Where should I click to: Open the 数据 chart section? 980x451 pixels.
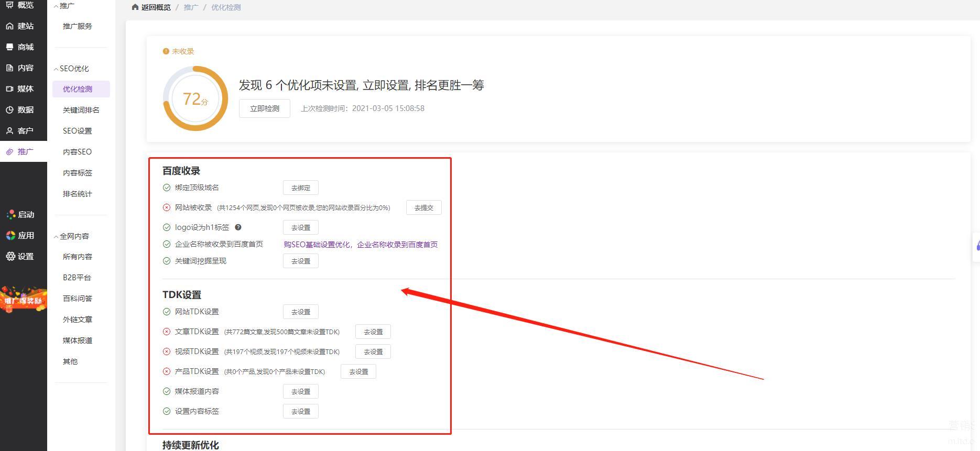tap(20, 110)
